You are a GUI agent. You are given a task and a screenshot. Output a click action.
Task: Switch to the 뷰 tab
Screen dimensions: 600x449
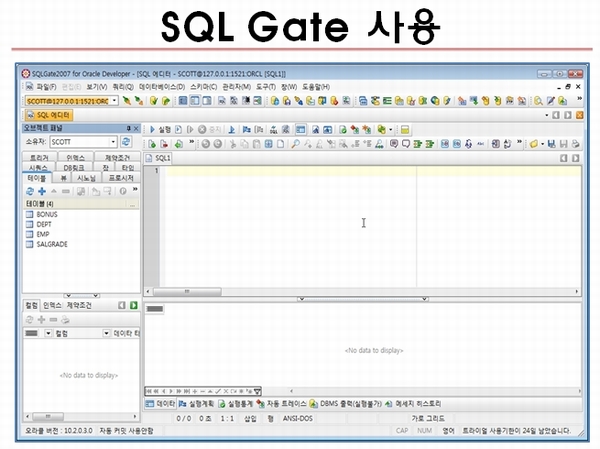64,178
